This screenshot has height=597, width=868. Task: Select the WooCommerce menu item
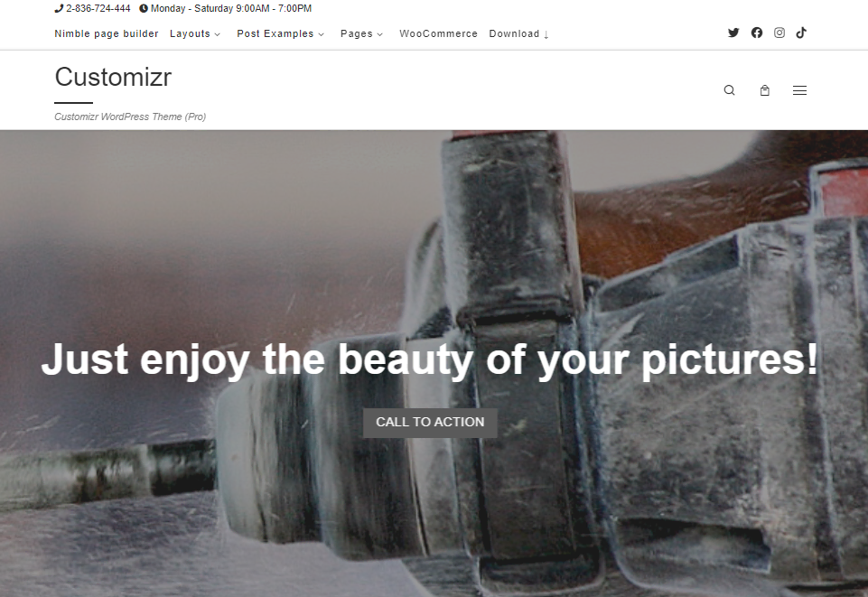[438, 33]
